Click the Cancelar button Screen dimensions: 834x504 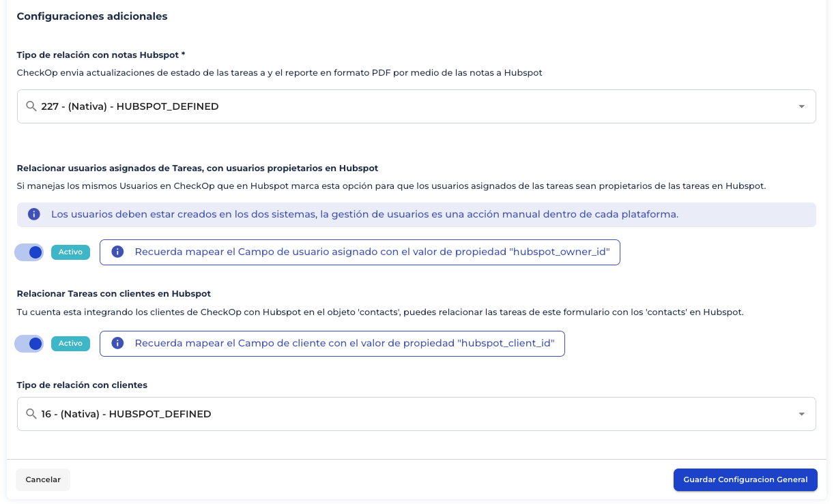click(42, 479)
